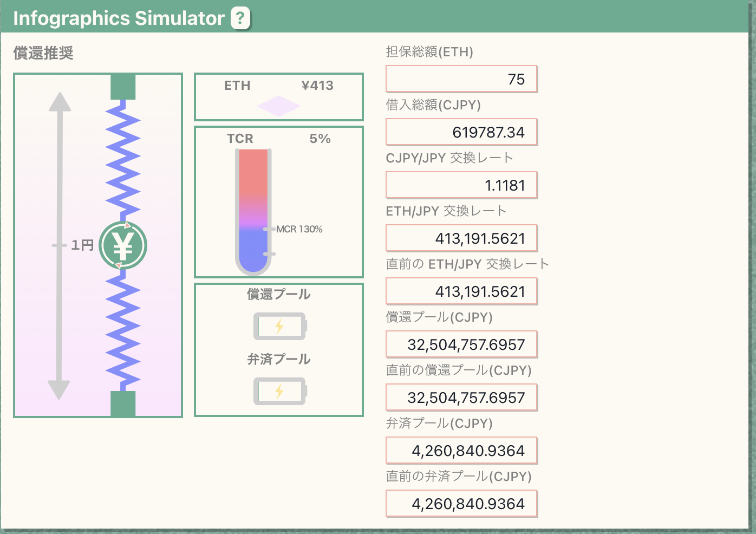The image size is (756, 534).
Task: Click the 弁済プール battery icon
Action: (279, 391)
